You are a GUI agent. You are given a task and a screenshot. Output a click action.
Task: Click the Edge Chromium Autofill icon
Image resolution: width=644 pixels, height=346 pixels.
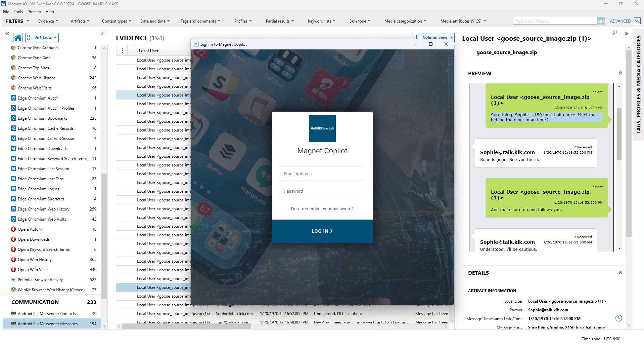click(13, 98)
